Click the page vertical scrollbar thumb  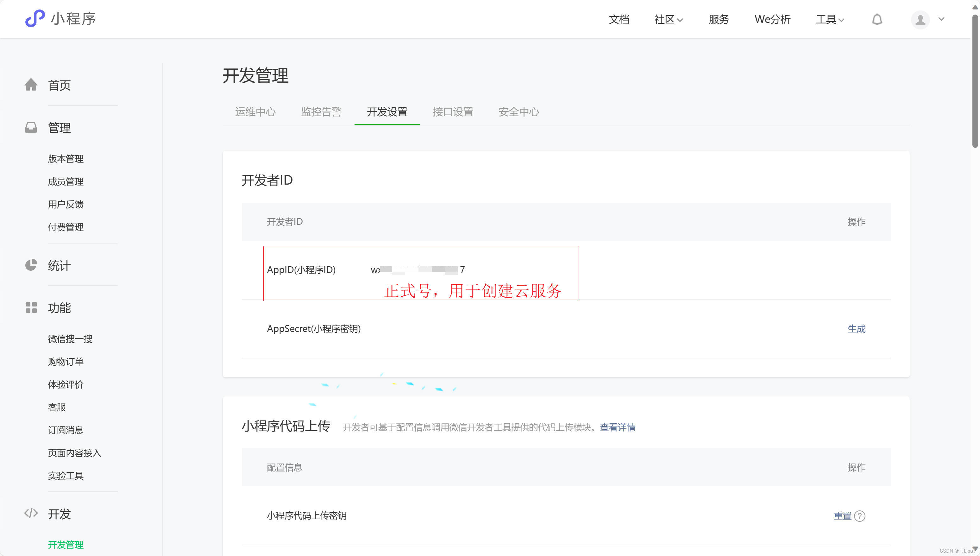coord(975,81)
